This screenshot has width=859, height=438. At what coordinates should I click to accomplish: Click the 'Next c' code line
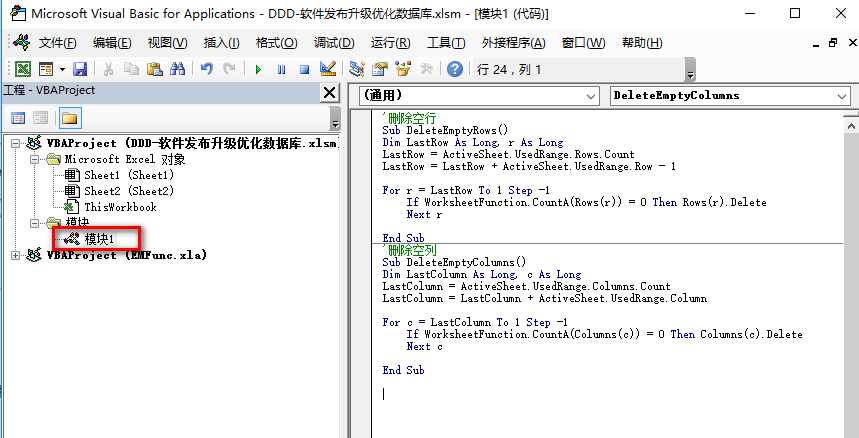(x=425, y=346)
